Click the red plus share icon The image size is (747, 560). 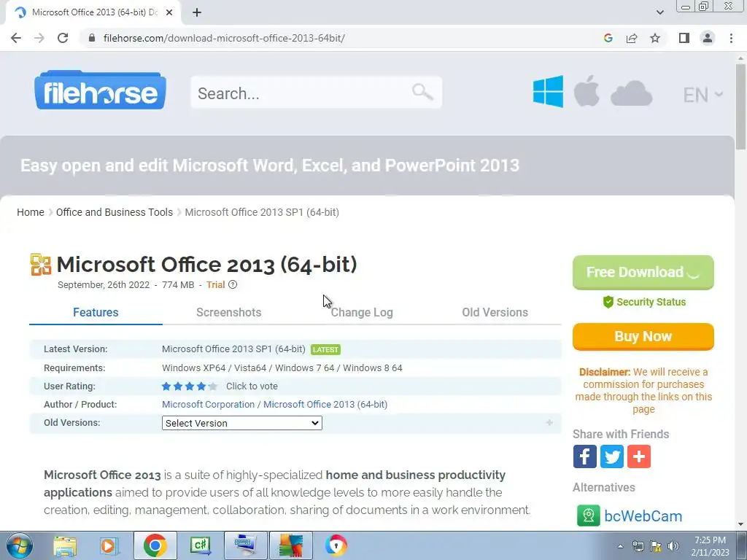(x=639, y=456)
